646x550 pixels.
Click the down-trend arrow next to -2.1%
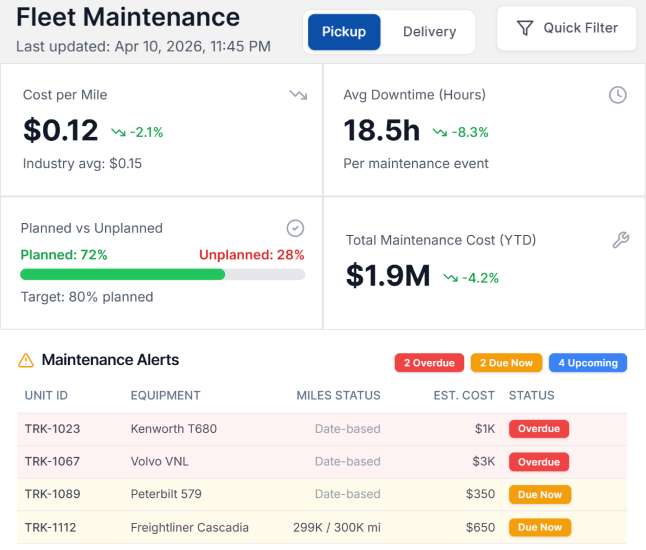click(x=118, y=132)
